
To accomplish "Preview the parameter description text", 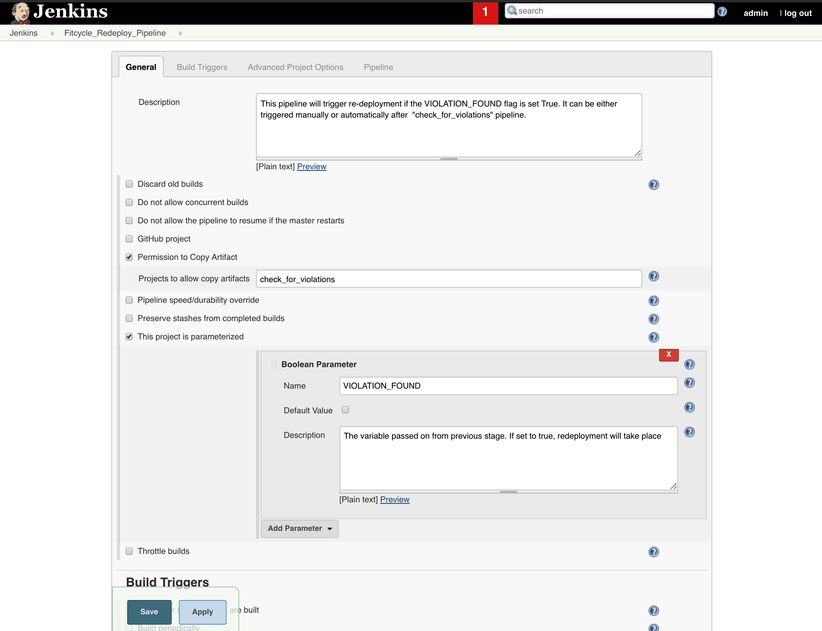I will pyautogui.click(x=395, y=499).
